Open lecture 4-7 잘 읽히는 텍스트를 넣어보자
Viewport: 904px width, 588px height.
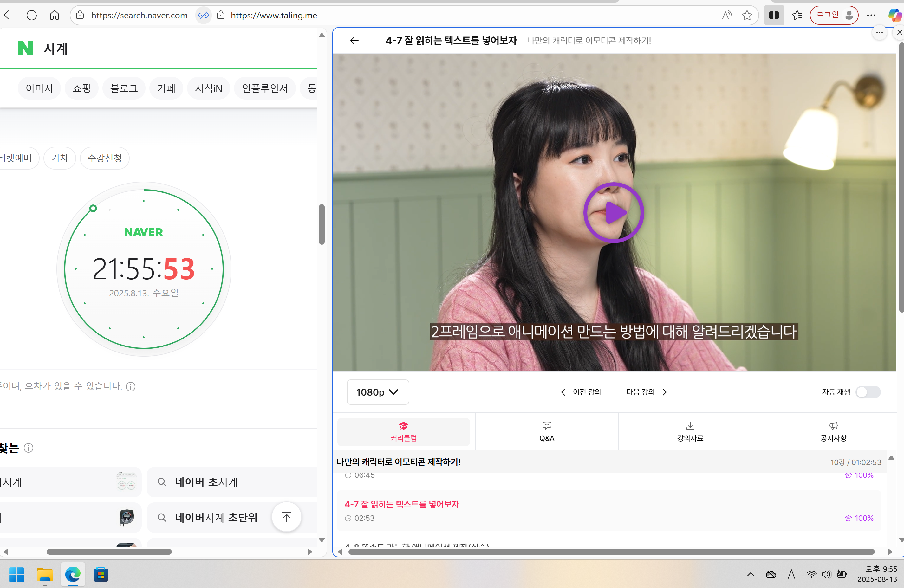pyautogui.click(x=401, y=504)
